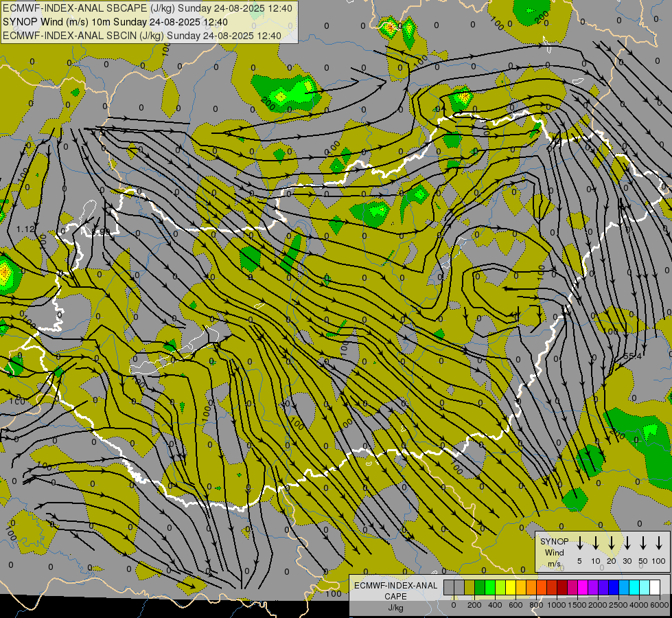Image resolution: width=672 pixels, height=618 pixels.
Task: Click the wind arrow above the 20 label
Action: 612,543
